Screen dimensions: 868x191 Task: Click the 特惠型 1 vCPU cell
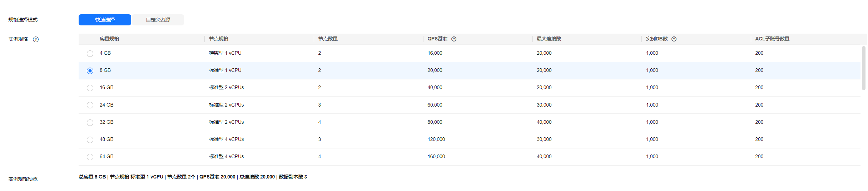tap(225, 53)
